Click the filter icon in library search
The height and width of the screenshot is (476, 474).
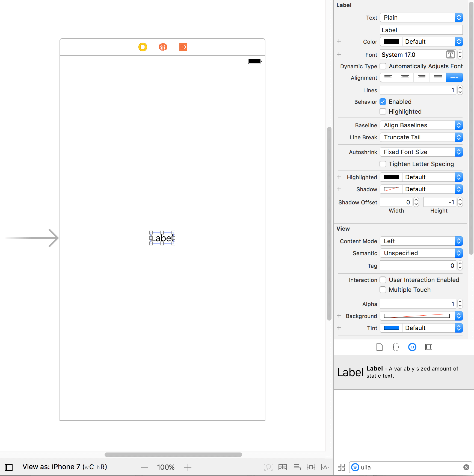click(x=355, y=467)
